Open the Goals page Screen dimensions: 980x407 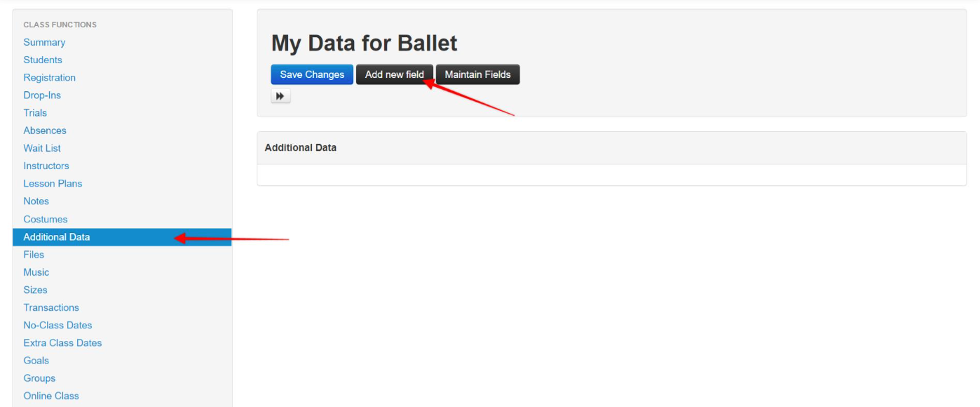36,360
